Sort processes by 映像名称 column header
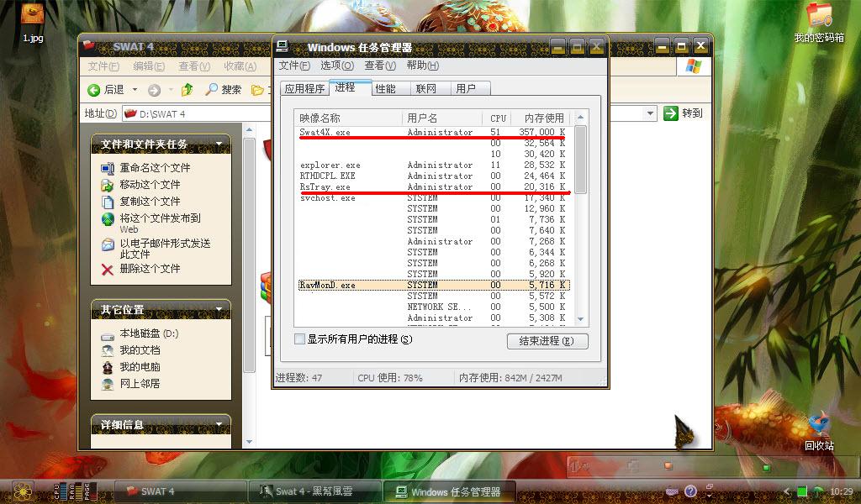The width and height of the screenshot is (861, 504). click(x=348, y=118)
